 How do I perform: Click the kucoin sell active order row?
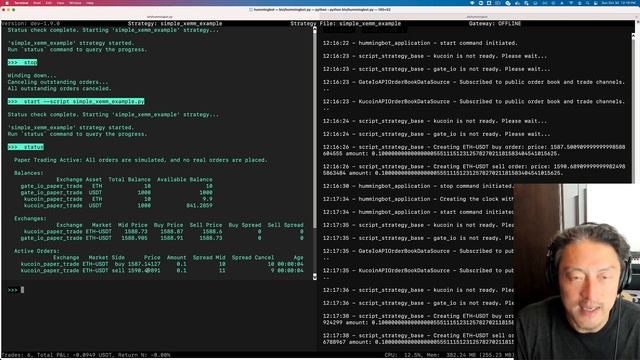pos(162,271)
